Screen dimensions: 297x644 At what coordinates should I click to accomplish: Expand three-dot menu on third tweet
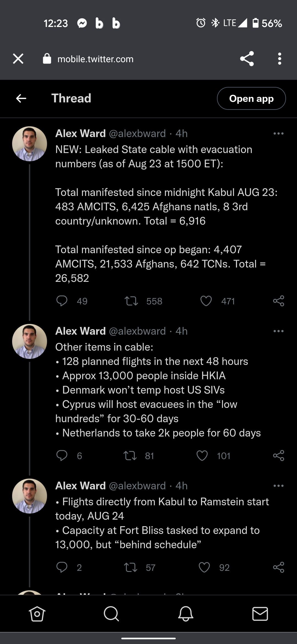279,486
